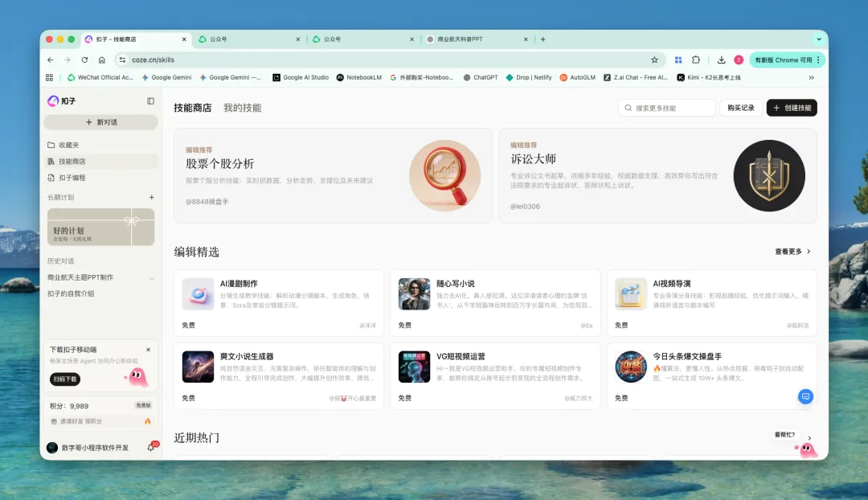Screen dimensions: 868x500
Task: Close the 扣子 - 技能商店 tab
Action: pyautogui.click(x=184, y=39)
